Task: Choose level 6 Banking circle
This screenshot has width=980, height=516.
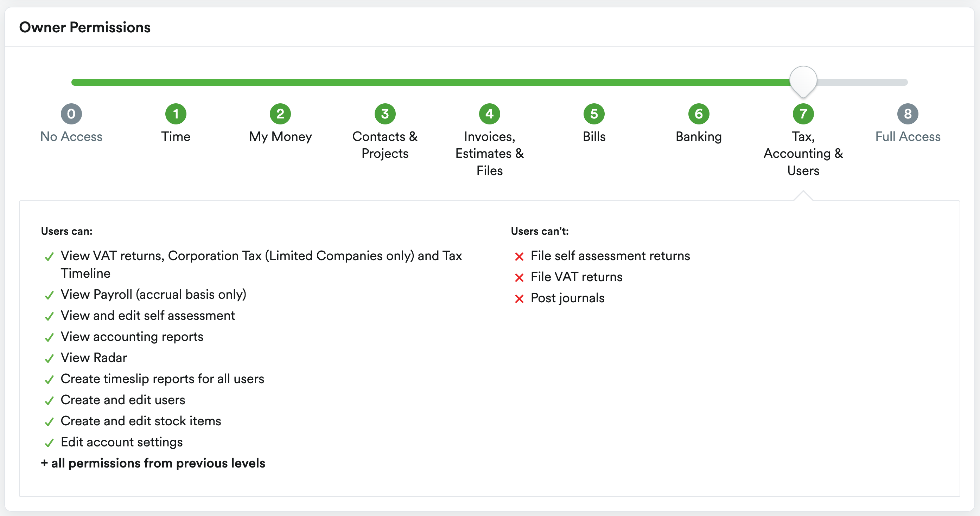Action: pos(699,114)
